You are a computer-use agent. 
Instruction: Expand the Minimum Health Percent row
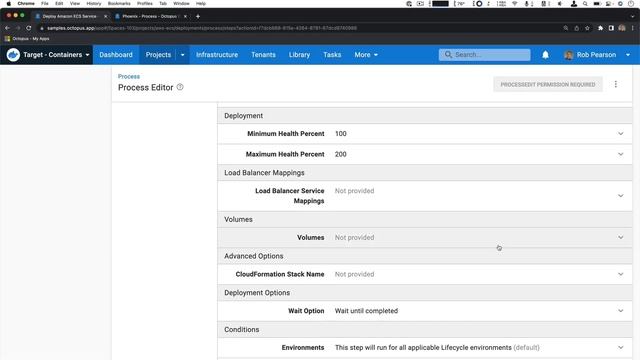tap(620, 133)
